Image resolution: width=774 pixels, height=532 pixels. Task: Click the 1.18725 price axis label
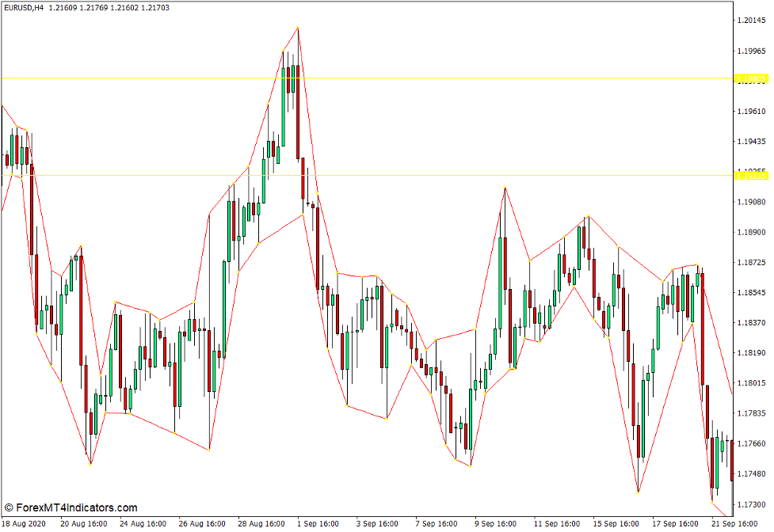click(x=752, y=263)
